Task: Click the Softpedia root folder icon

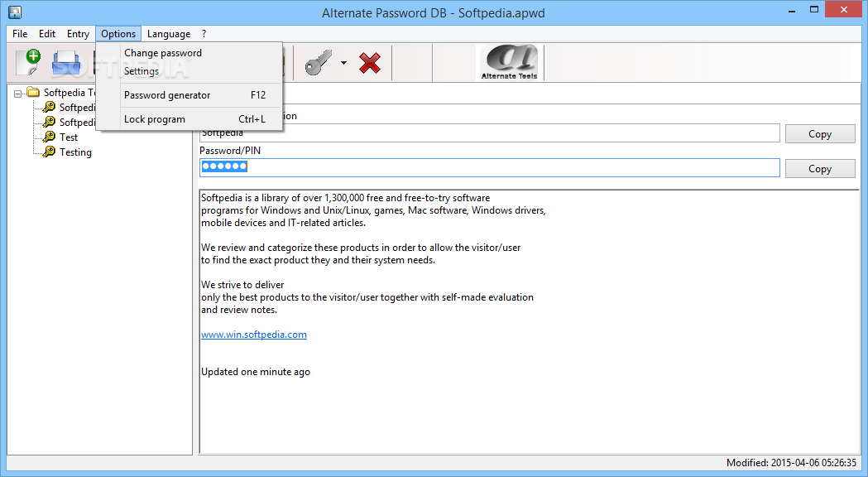Action: [33, 92]
